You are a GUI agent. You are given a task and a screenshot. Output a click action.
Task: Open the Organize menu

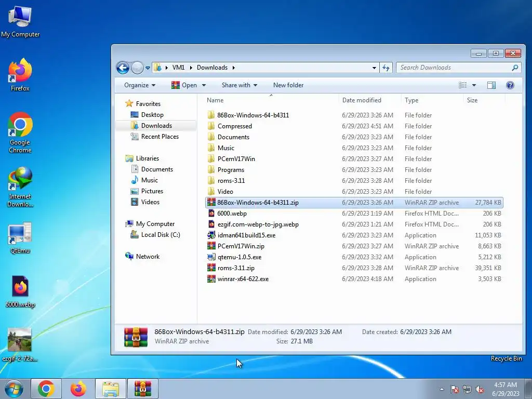139,85
